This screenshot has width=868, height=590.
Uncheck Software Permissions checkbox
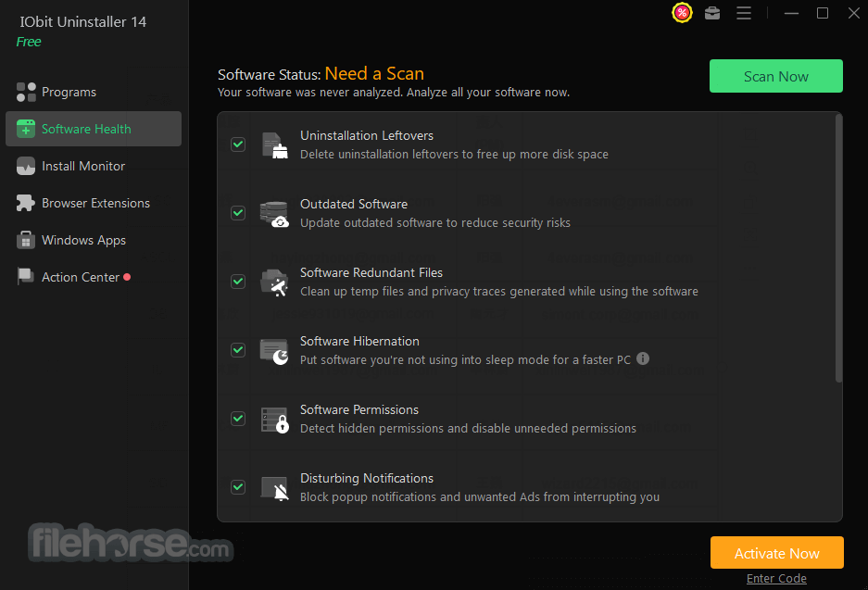click(x=238, y=419)
